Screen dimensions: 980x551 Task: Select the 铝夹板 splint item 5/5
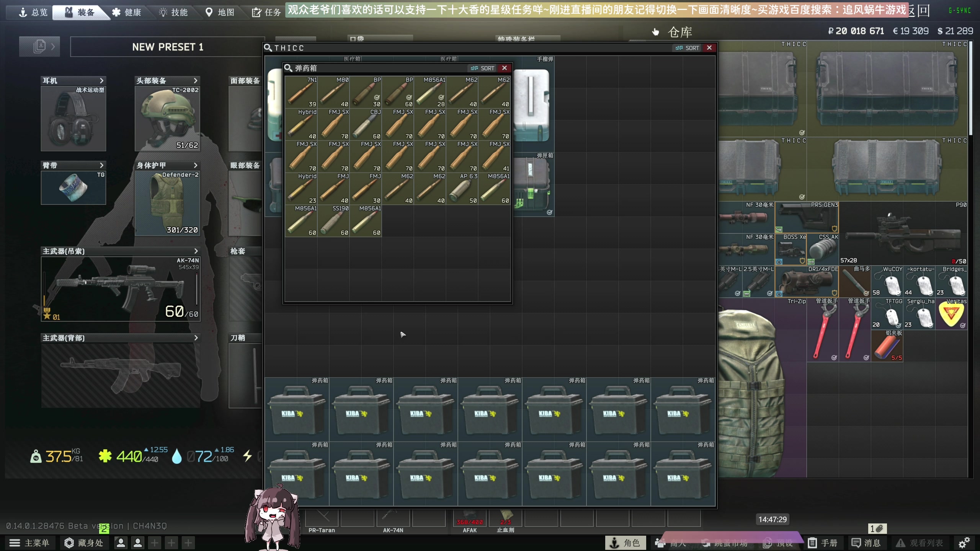coord(887,346)
